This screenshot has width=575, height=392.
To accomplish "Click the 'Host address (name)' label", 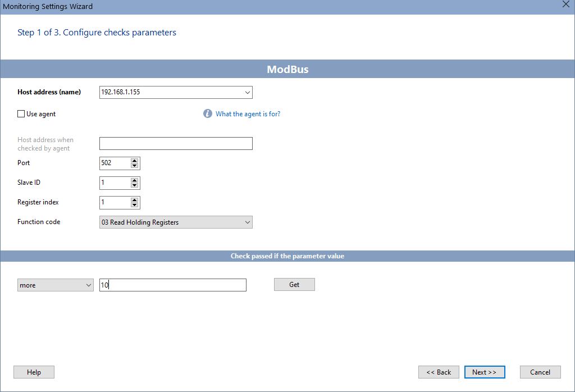I will point(49,92).
